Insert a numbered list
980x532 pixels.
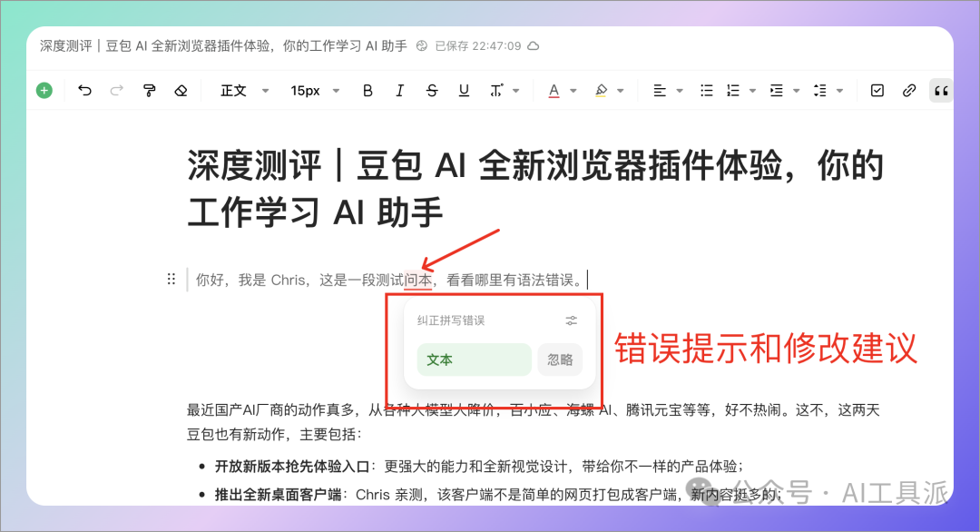coord(733,91)
